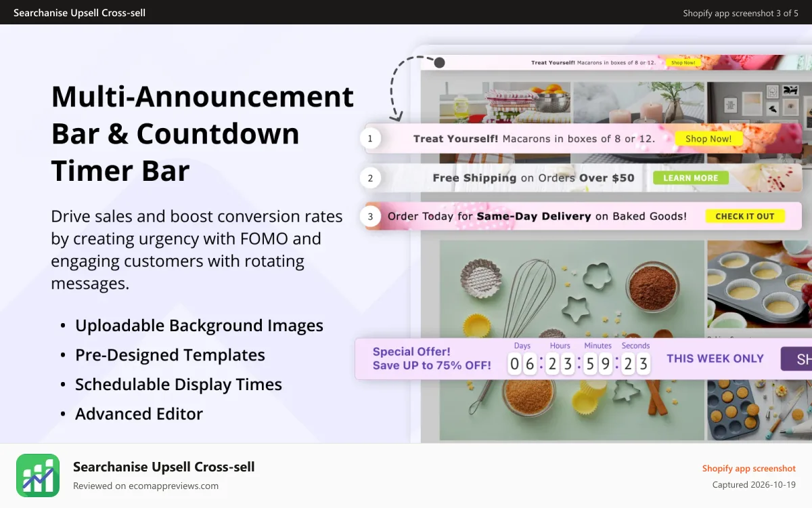The width and height of the screenshot is (812, 508).
Task: Click the Days countdown digits 06
Action: (522, 364)
